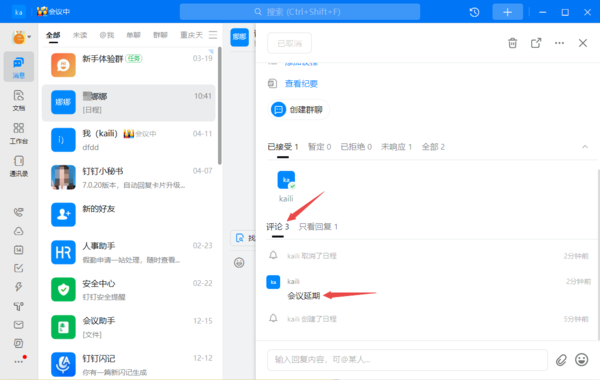The height and width of the screenshot is (380, 600).
Task: Open the Workbench (工作台) sidebar icon
Action: click(18, 133)
